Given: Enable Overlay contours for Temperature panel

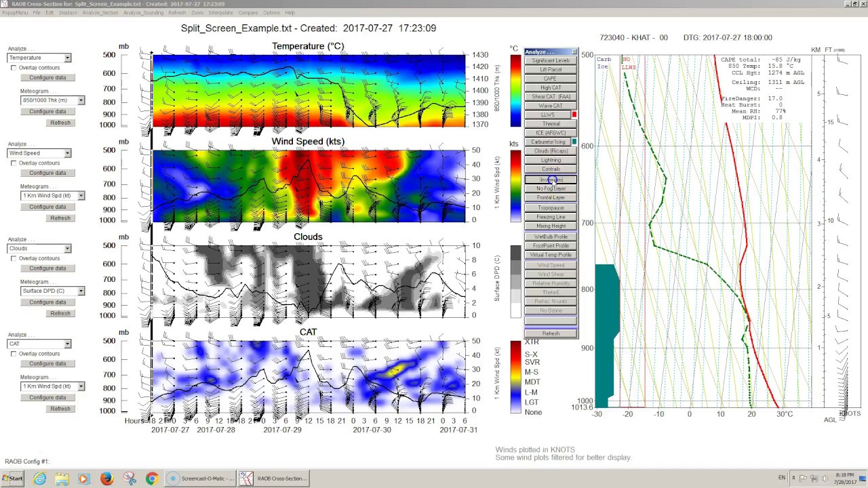Looking at the screenshot, I should 14,68.
